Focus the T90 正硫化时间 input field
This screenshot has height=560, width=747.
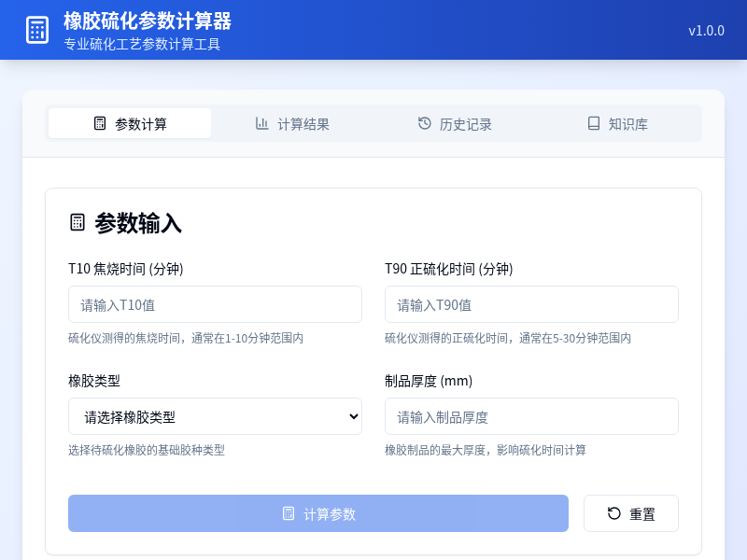(x=531, y=304)
